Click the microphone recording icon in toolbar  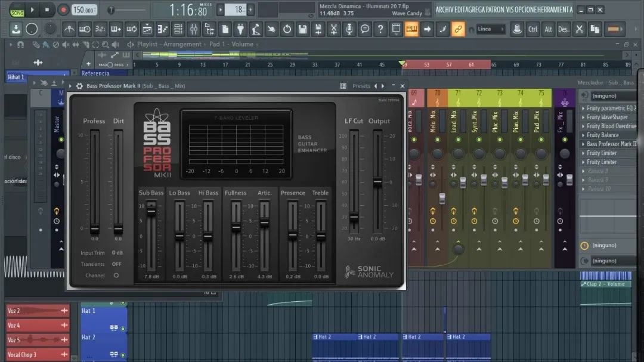[x=349, y=29]
